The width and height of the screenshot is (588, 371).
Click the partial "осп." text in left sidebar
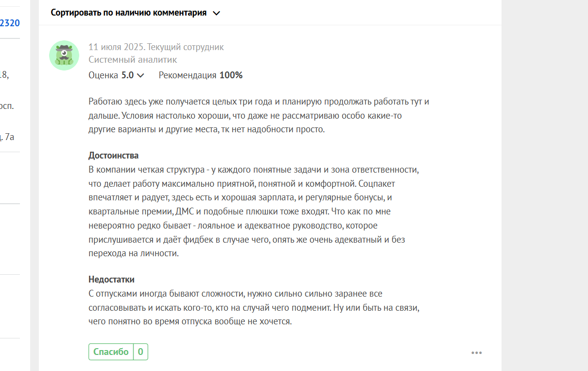7,106
